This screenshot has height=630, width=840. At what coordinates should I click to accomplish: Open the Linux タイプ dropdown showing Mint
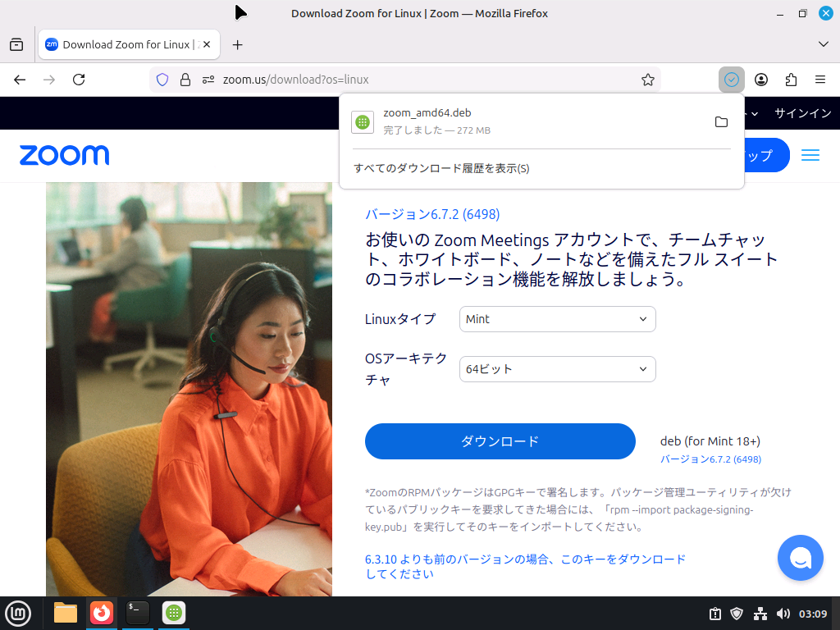(557, 319)
